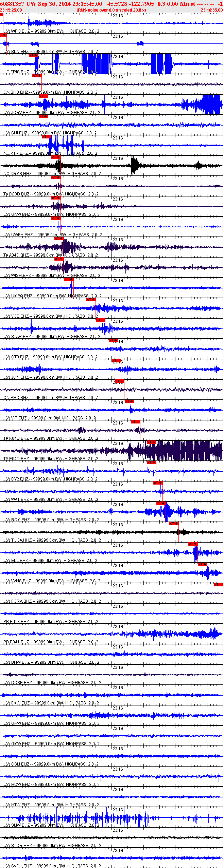This screenshot has height=868, width=223.
Task: Click red pick flag on UW STAR EHZ trace
Action: coord(101,320)
